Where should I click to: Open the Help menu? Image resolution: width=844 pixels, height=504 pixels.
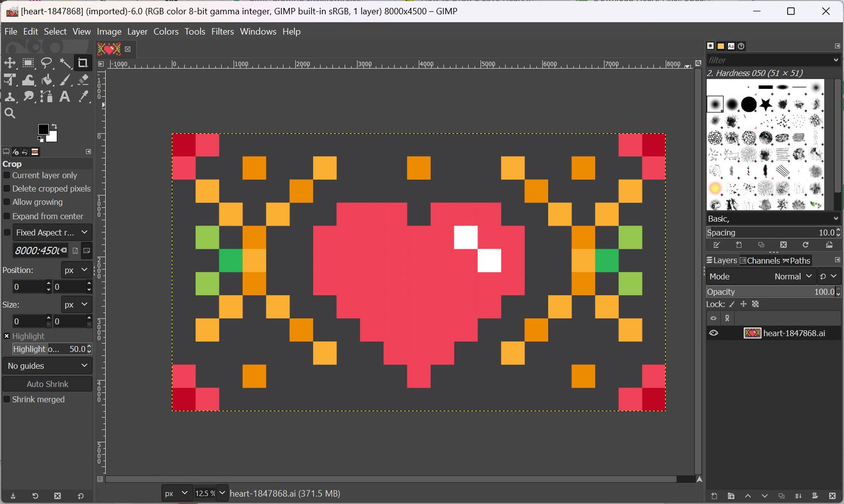point(291,31)
